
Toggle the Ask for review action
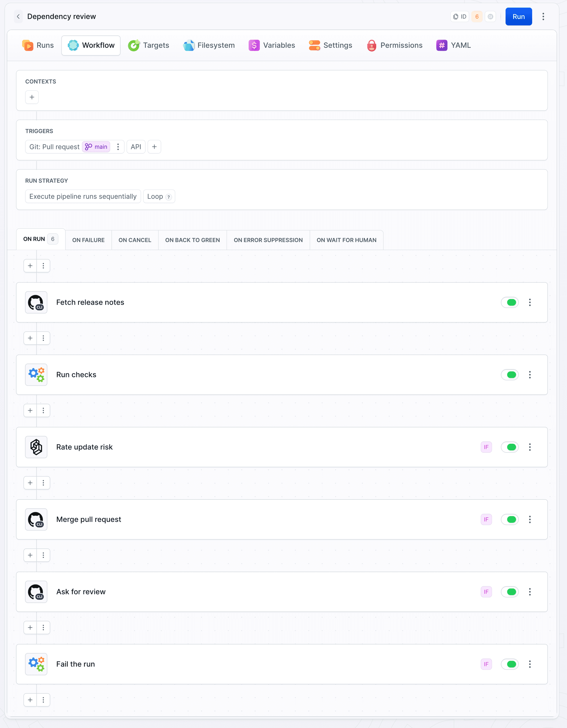510,592
